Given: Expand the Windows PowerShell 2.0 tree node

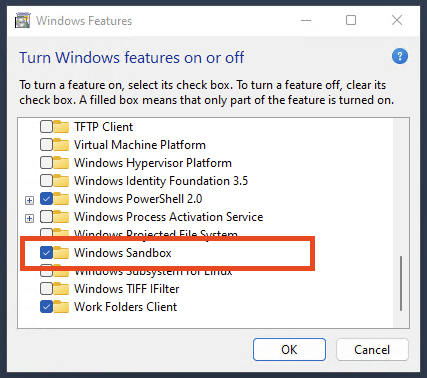Looking at the screenshot, I should 29,200.
